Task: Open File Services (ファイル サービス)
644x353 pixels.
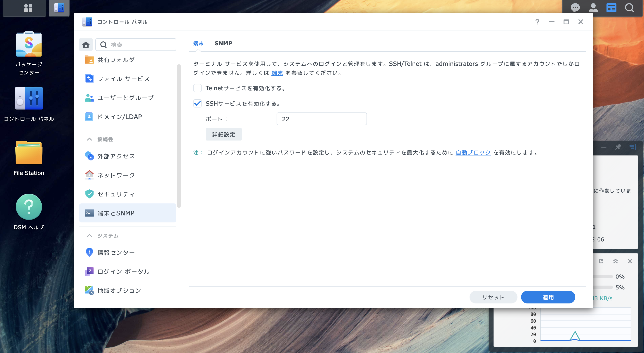Action: pyautogui.click(x=127, y=79)
